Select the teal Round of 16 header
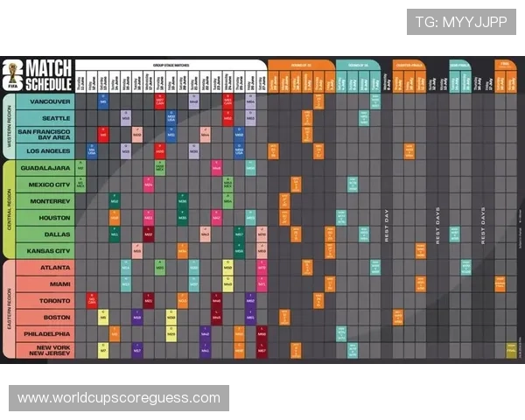The height and width of the screenshot is (420, 525). tap(358, 65)
